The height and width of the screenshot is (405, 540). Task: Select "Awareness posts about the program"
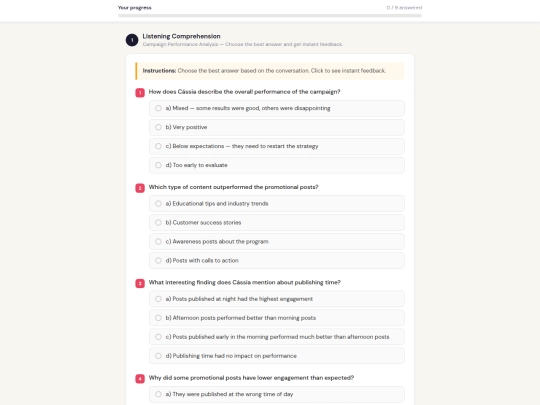tap(277, 242)
